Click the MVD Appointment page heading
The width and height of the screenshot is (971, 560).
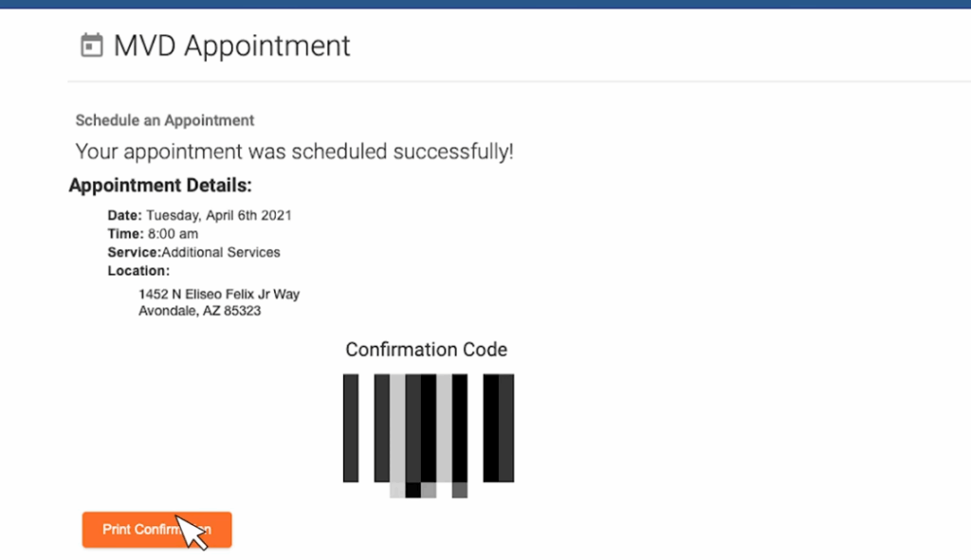pyautogui.click(x=231, y=45)
